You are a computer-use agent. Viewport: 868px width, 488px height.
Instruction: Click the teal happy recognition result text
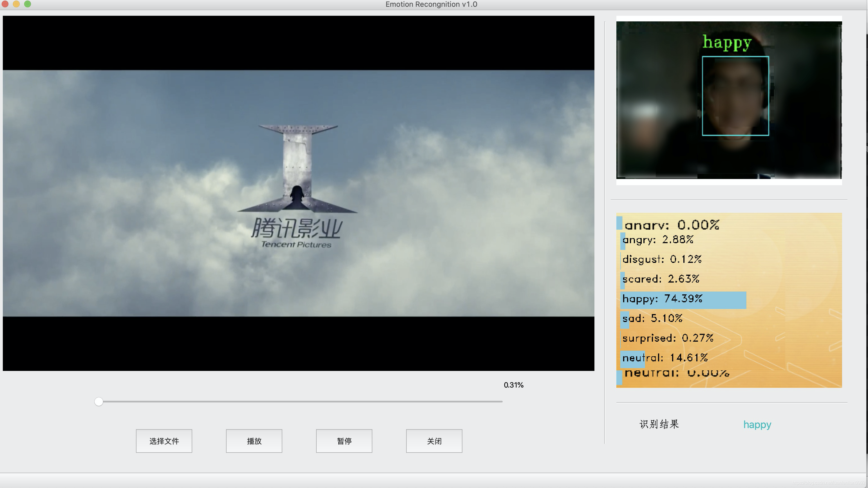pos(757,424)
